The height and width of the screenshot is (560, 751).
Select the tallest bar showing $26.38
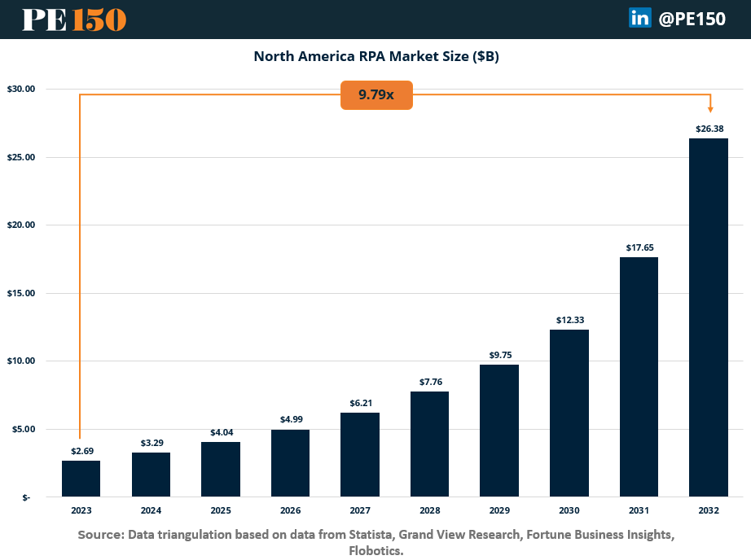(x=709, y=317)
